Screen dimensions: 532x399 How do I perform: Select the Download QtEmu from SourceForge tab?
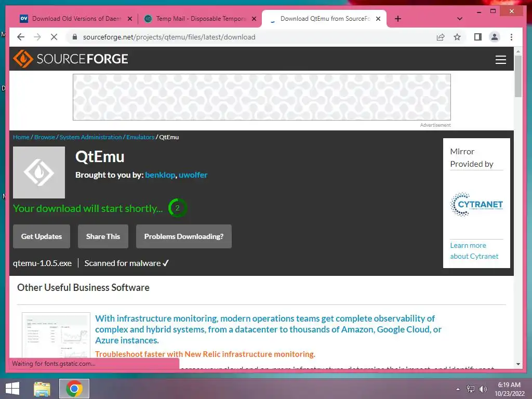coord(324,19)
